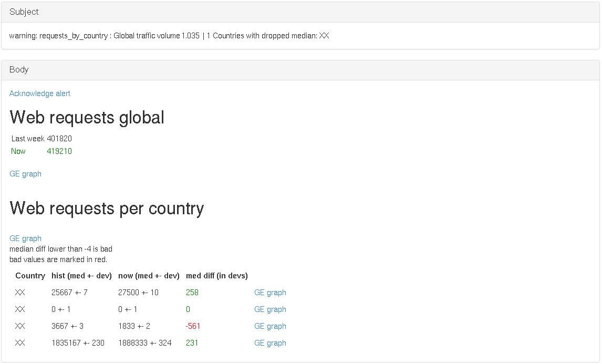Select the warning subject line text
The height and width of the screenshot is (364, 602).
[x=169, y=36]
